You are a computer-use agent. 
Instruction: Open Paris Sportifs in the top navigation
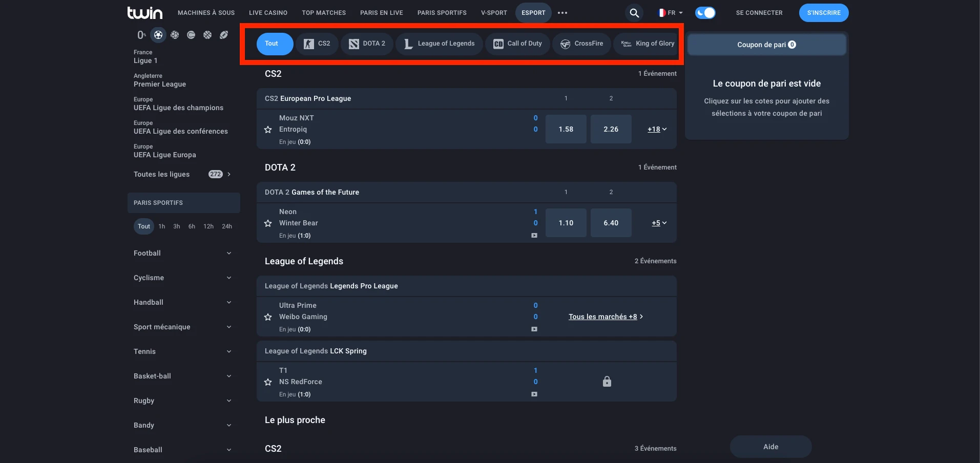[442, 13]
